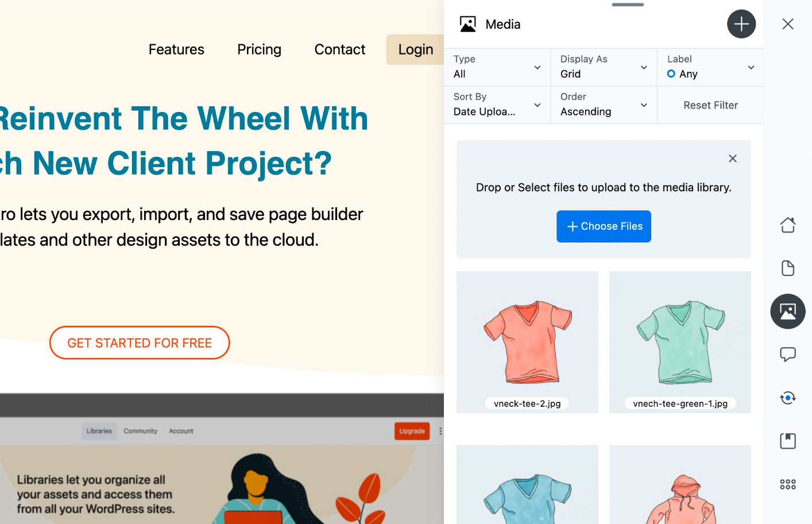Screen dimensions: 812x524
Task: Click the Reset Filter control
Action: pyautogui.click(x=710, y=105)
